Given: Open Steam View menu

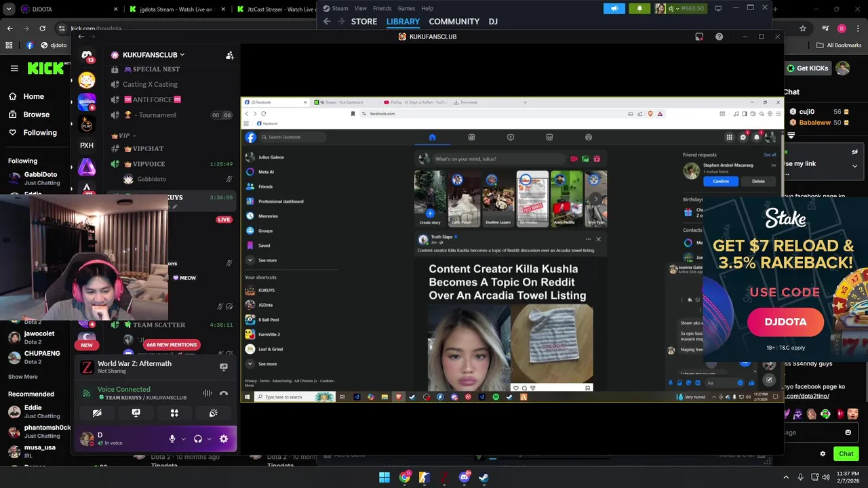Looking at the screenshot, I should tap(361, 8).
